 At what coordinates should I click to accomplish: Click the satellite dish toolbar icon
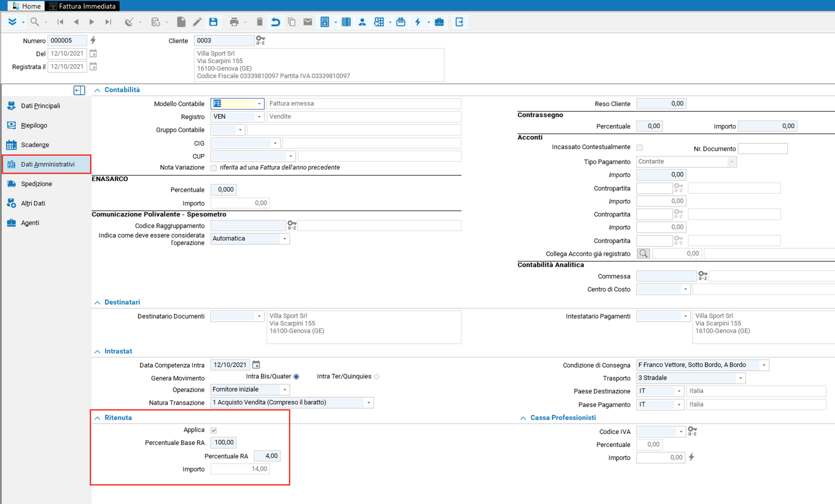(x=129, y=22)
